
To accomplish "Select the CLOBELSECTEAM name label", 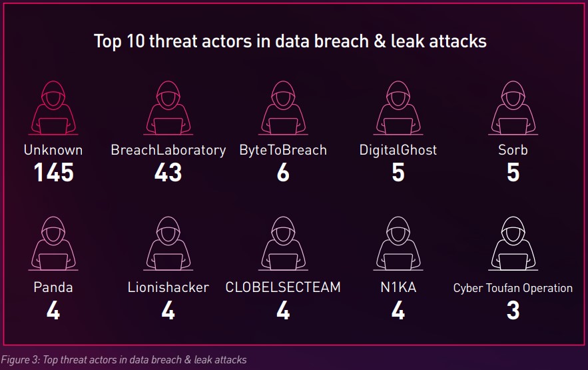I will tap(283, 287).
